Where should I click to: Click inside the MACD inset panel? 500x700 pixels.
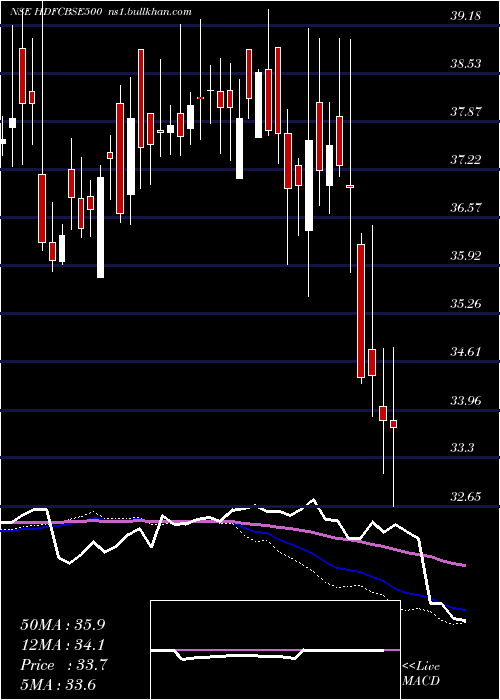(x=275, y=650)
